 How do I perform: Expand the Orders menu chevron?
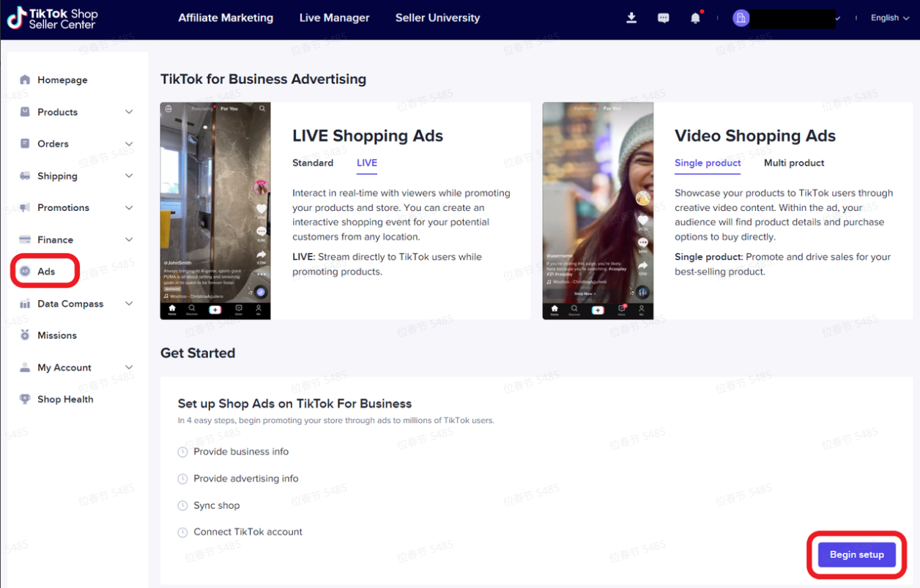tap(129, 144)
